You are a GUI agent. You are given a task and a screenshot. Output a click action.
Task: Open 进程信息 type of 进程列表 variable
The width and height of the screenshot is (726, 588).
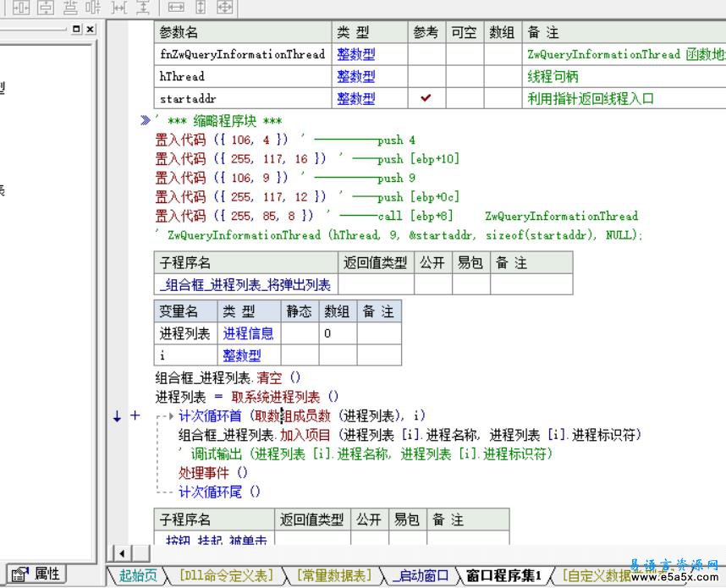coord(248,333)
